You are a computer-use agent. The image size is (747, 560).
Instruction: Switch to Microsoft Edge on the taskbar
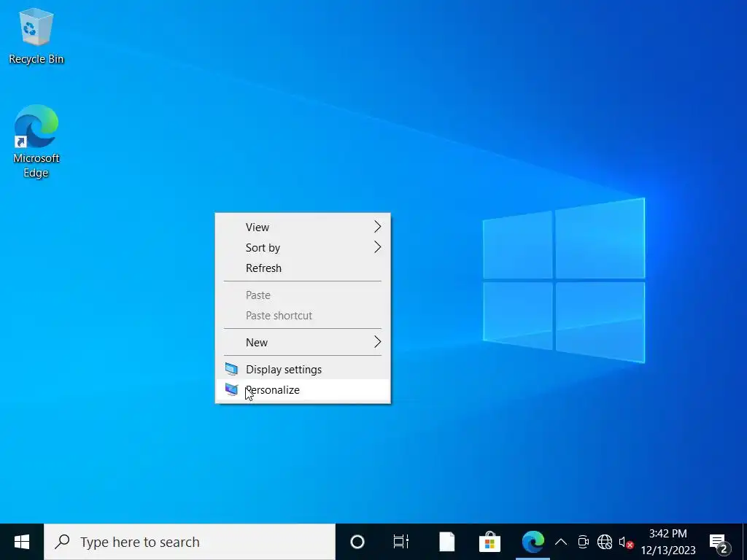point(533,542)
